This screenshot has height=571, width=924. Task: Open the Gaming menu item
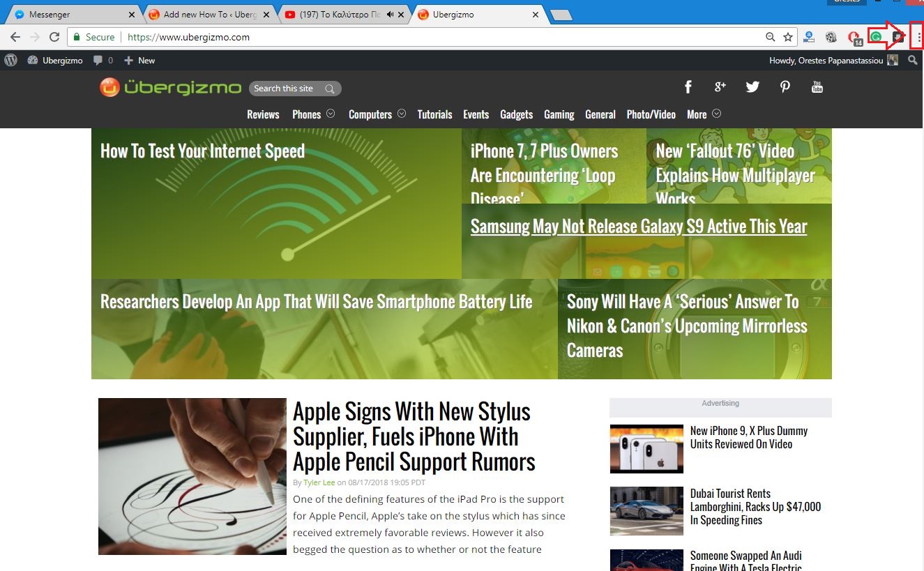[x=559, y=114]
